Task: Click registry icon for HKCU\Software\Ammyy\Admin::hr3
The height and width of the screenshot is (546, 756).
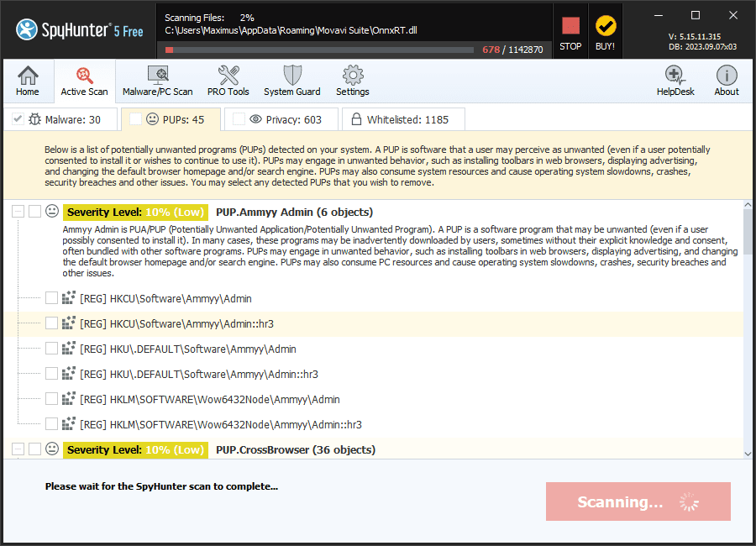Action: click(x=69, y=323)
